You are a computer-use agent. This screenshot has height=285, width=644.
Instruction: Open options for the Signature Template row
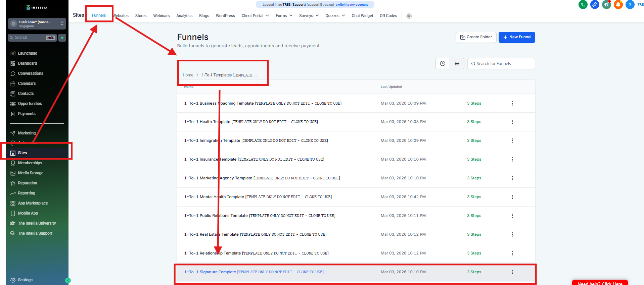(x=512, y=272)
